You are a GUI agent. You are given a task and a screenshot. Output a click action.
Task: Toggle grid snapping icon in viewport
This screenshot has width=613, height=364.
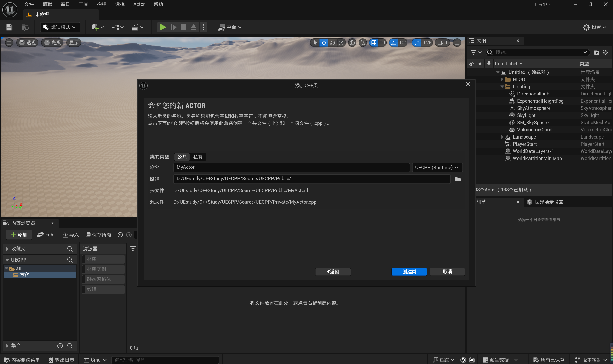click(x=373, y=43)
